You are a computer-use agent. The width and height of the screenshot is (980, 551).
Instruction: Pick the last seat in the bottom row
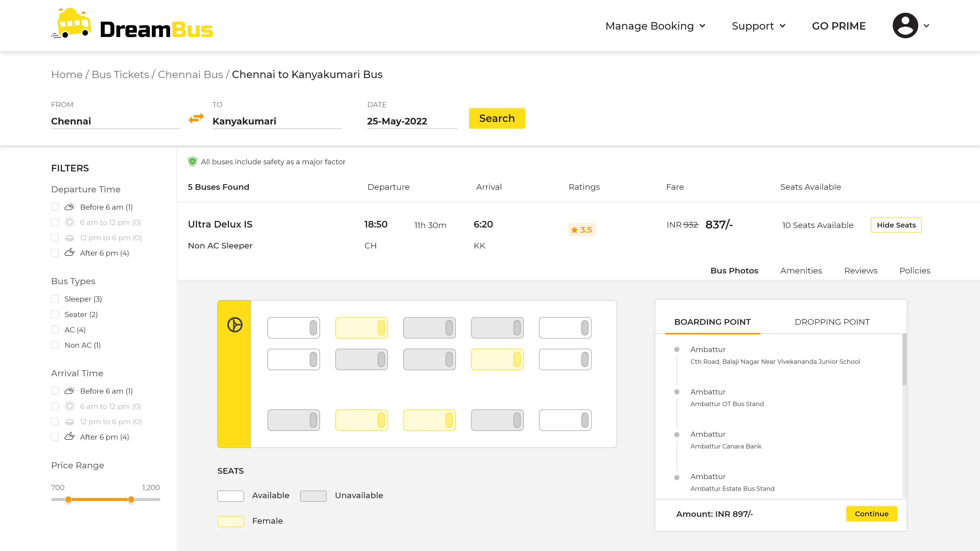[x=565, y=420]
